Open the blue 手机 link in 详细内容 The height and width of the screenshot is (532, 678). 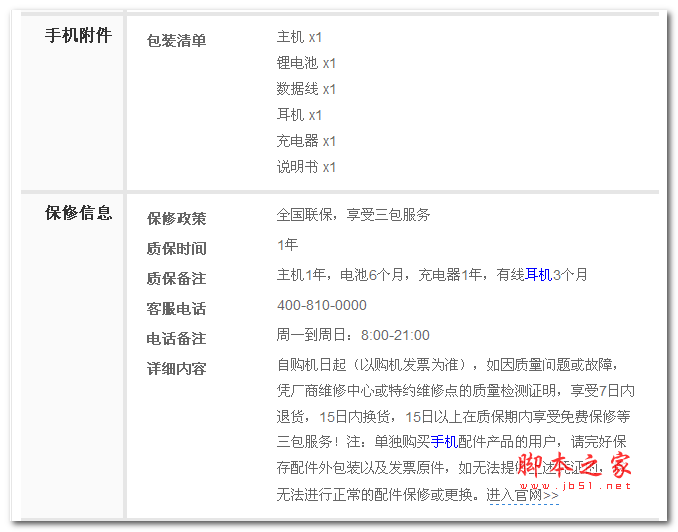tap(444, 442)
